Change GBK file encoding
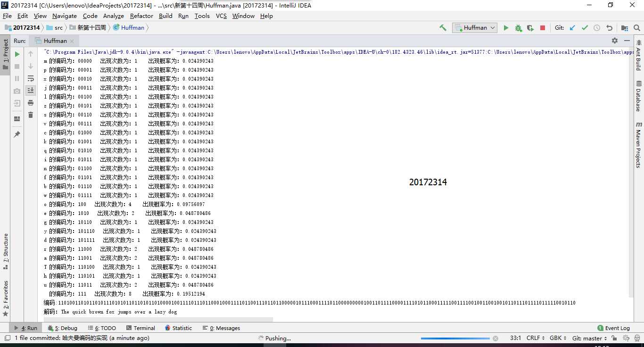Screen dimensions: 644x347 coord(559,338)
